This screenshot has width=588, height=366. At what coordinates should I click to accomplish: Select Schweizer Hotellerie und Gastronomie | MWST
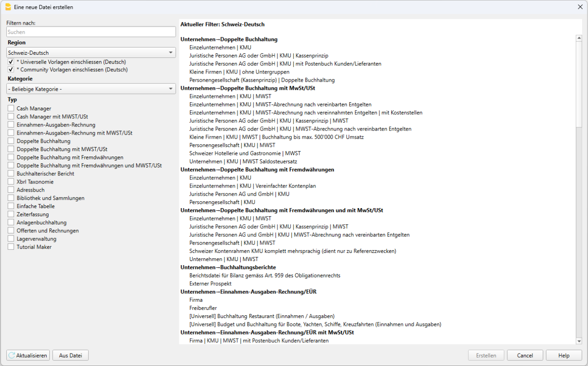[x=245, y=153]
